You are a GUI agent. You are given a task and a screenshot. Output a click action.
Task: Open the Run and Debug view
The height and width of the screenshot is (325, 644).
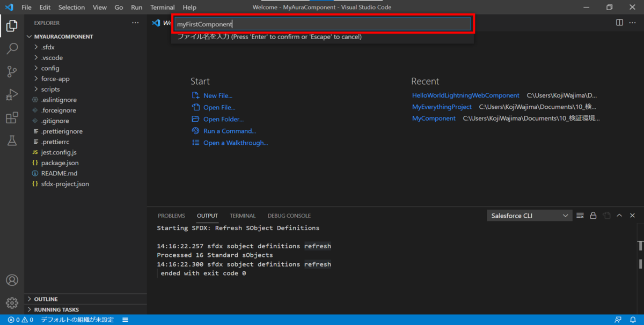coord(12,95)
